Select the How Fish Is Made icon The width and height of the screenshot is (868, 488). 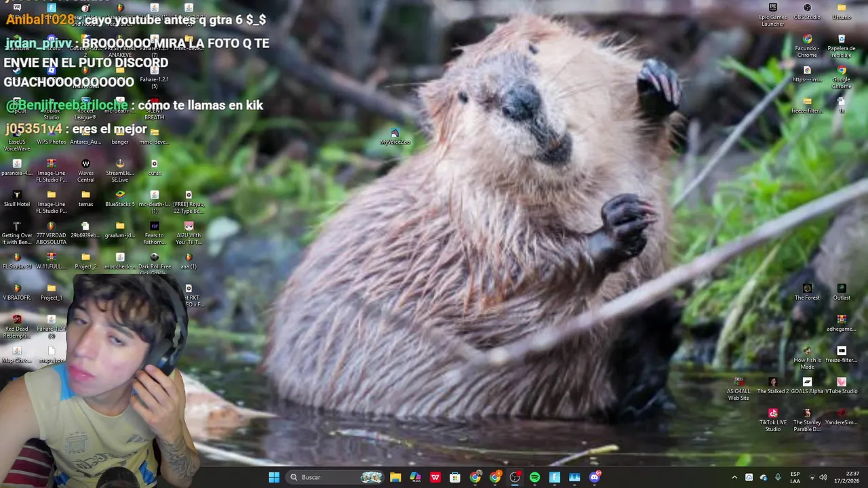[x=807, y=357]
